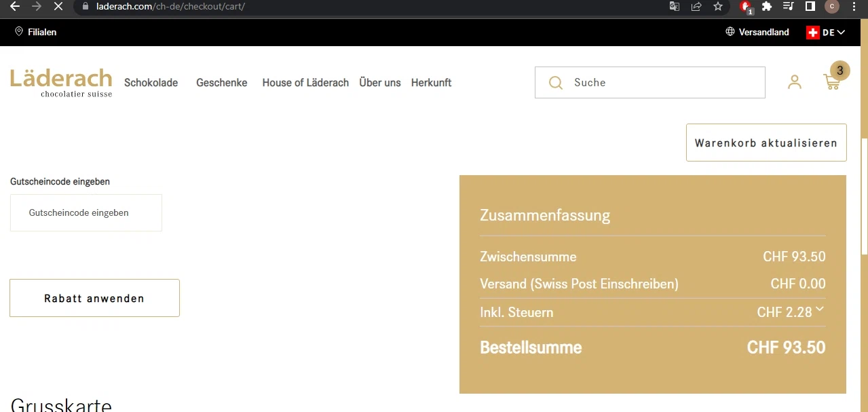Click the location pin Filialen icon
868x412 pixels.
19,31
